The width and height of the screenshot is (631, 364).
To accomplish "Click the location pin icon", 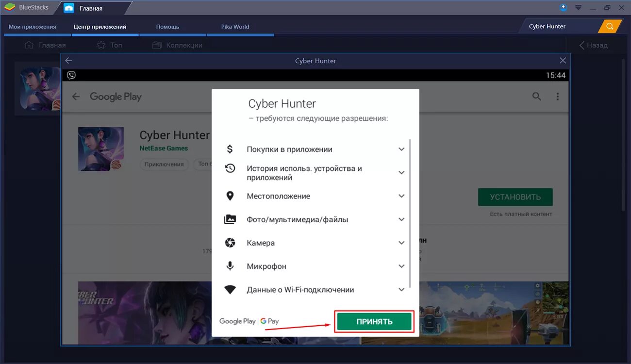I will click(230, 196).
